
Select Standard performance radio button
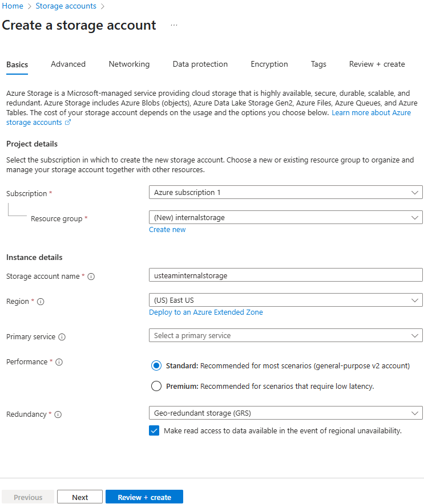click(156, 365)
